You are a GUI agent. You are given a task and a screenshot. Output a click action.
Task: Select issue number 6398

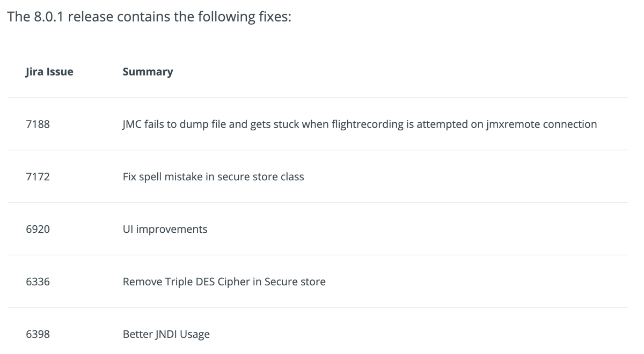coord(38,334)
